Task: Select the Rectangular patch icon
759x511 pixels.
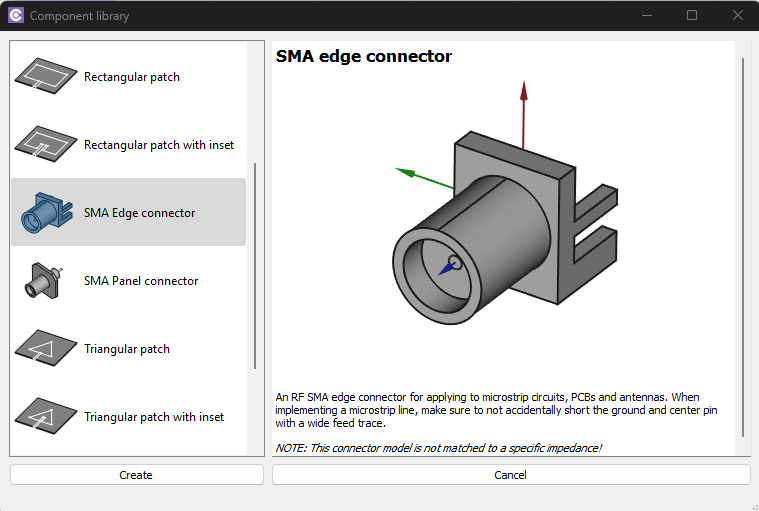Action: (46, 76)
